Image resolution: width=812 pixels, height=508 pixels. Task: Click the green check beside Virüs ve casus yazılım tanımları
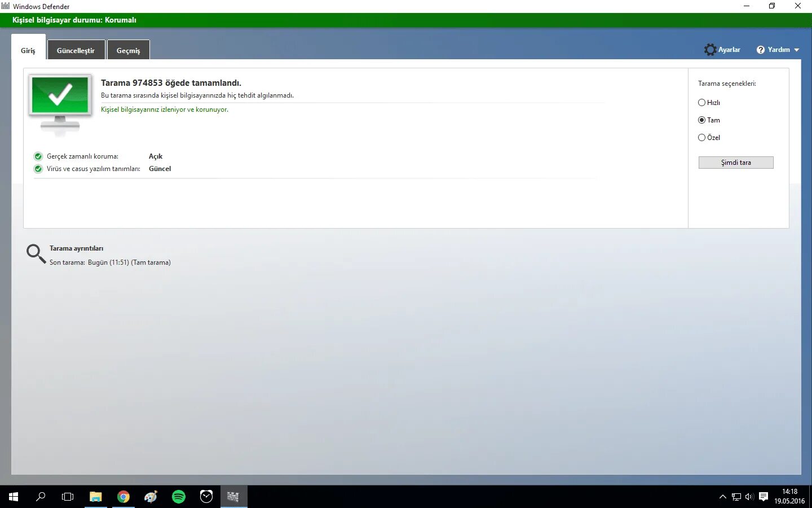point(38,169)
